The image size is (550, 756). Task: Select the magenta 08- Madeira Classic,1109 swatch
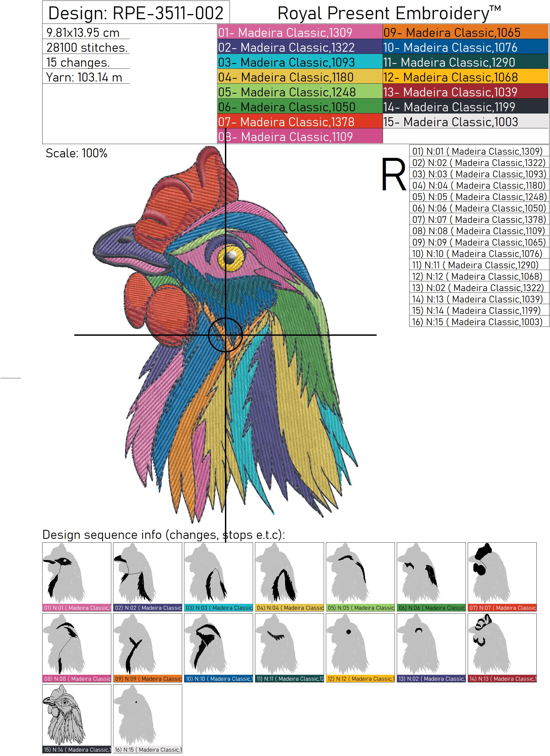click(x=300, y=136)
